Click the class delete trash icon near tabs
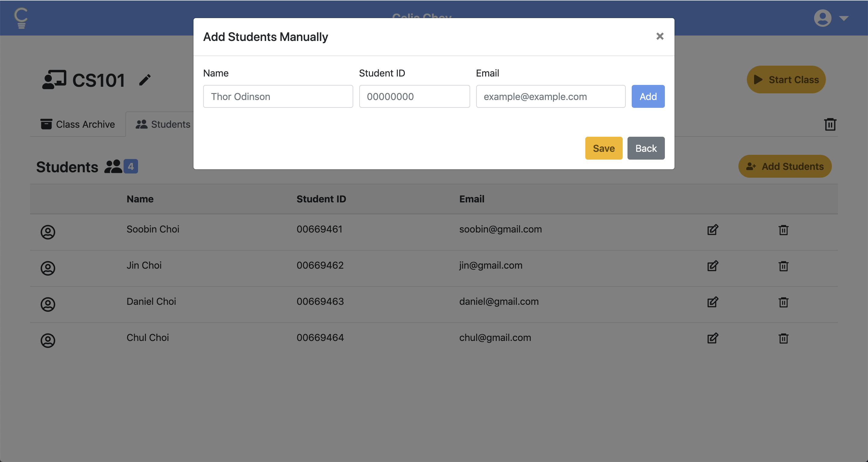 pos(830,124)
